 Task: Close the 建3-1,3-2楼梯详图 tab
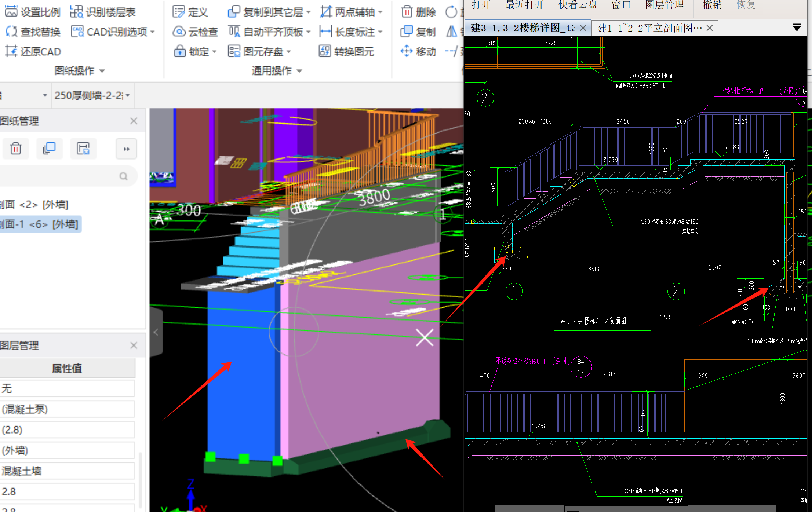point(583,28)
